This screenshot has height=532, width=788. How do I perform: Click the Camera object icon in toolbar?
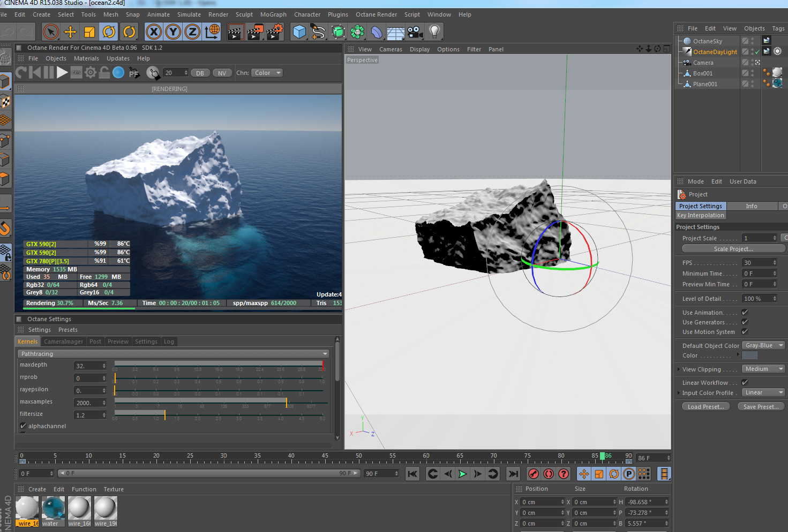coord(415,32)
